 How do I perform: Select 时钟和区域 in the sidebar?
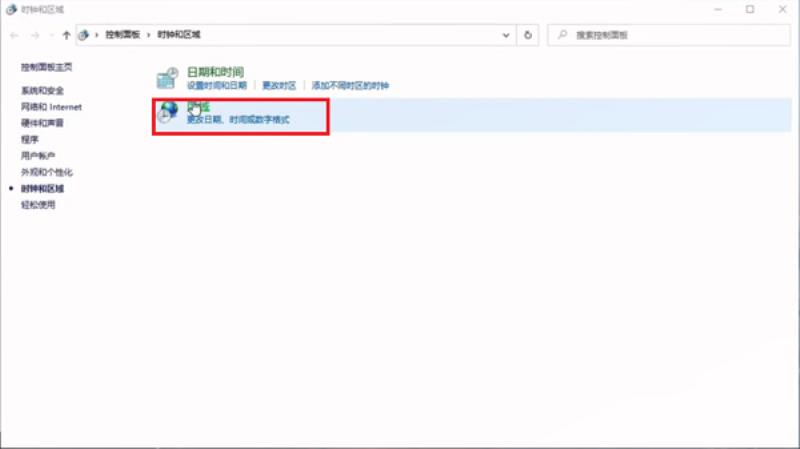(42, 189)
